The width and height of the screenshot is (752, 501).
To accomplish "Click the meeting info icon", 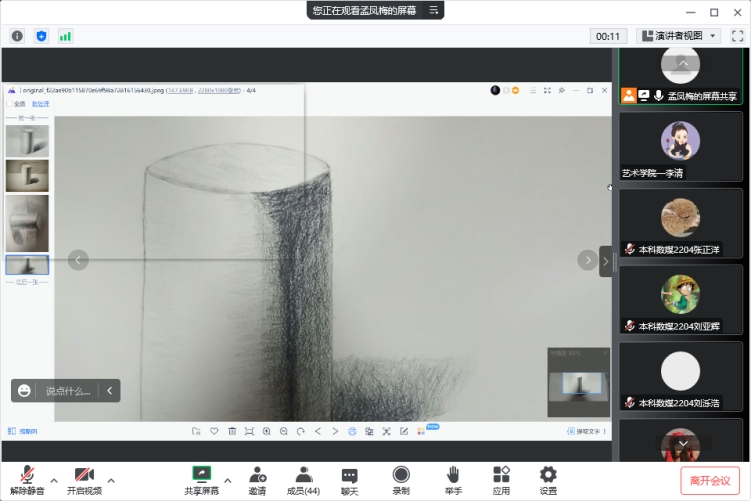I will tap(17, 36).
